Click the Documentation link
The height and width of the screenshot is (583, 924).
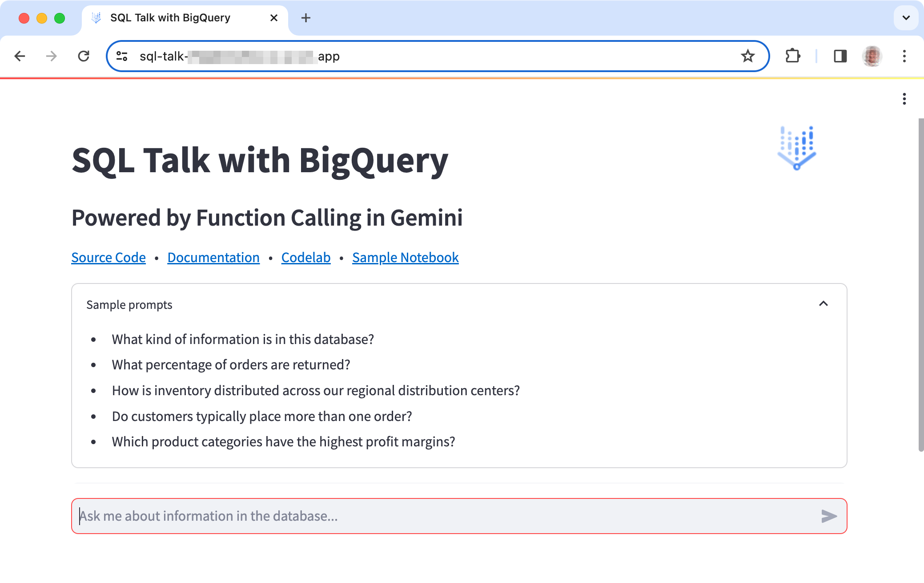213,257
